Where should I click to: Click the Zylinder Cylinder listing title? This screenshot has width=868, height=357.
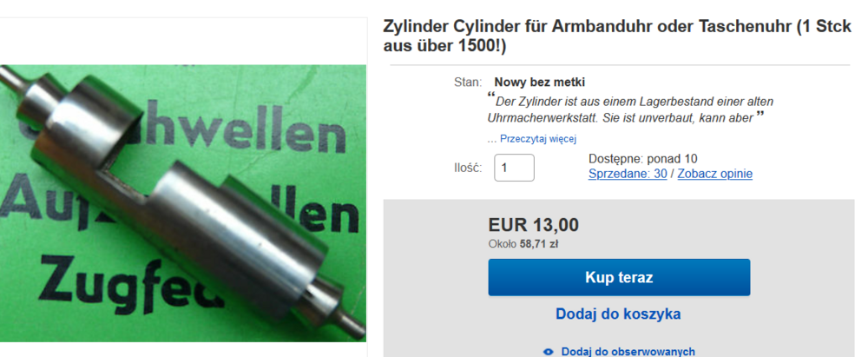(617, 36)
